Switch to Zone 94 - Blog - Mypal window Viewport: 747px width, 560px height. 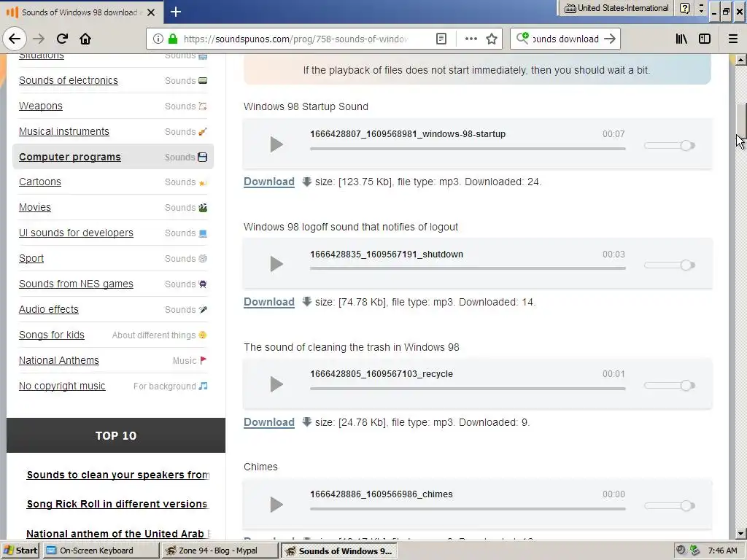(x=220, y=551)
